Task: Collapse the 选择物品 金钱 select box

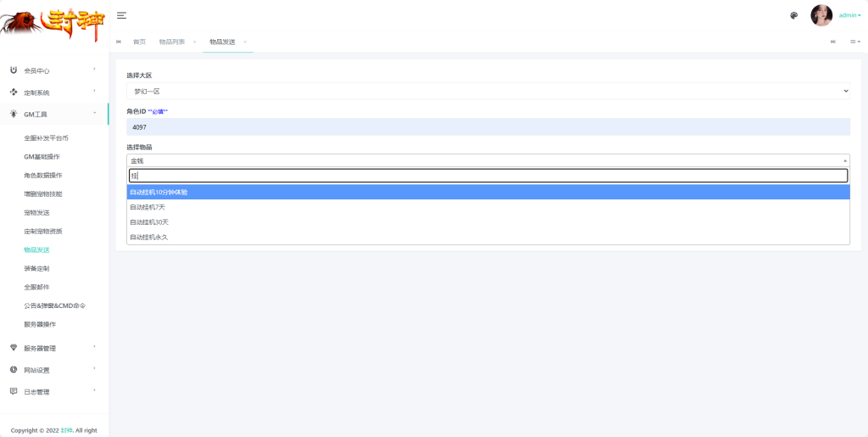Action: (488, 160)
